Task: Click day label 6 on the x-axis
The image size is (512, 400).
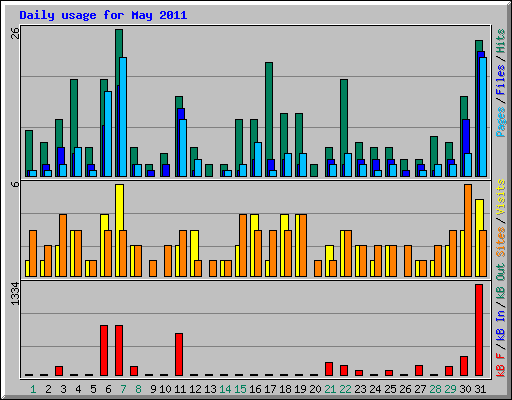Action: click(108, 389)
